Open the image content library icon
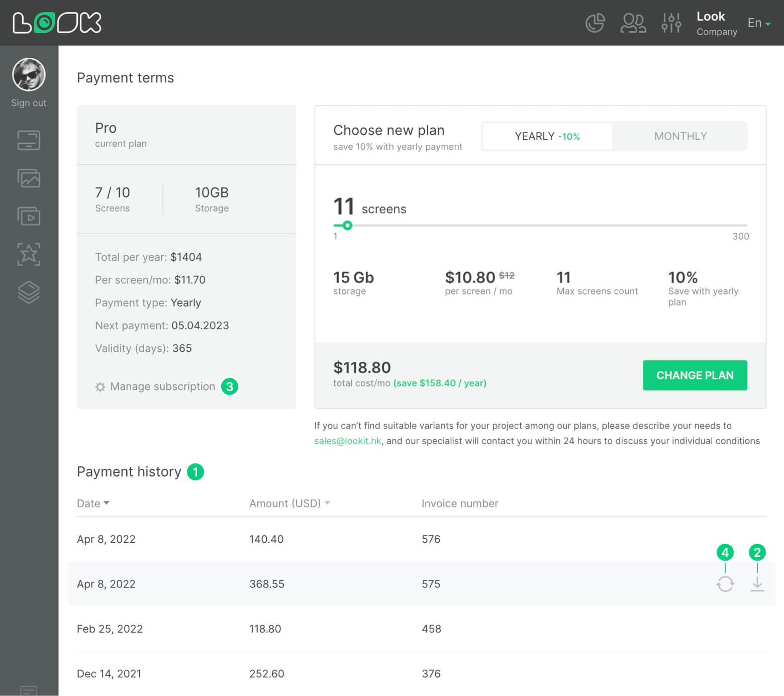Screen dimensions: 784x696 click(29, 178)
